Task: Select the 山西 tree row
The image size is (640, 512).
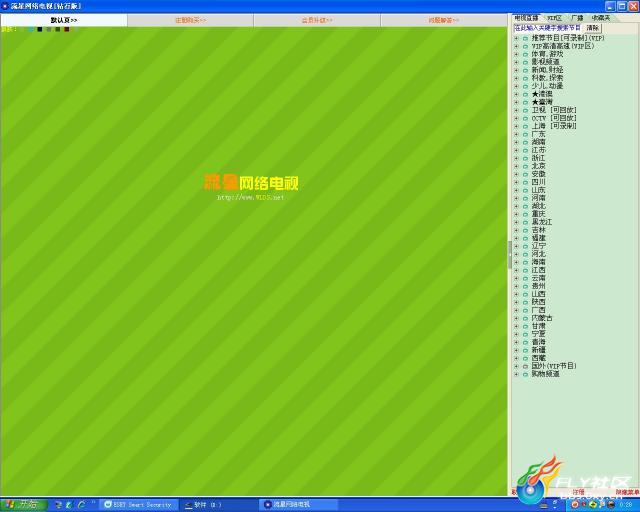Action: tap(538, 294)
